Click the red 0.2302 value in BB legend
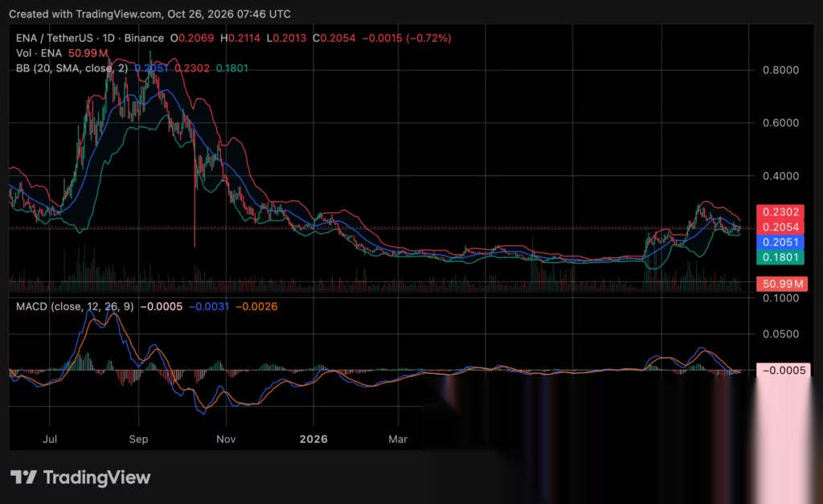Viewport: 823px width, 504px height. point(192,68)
